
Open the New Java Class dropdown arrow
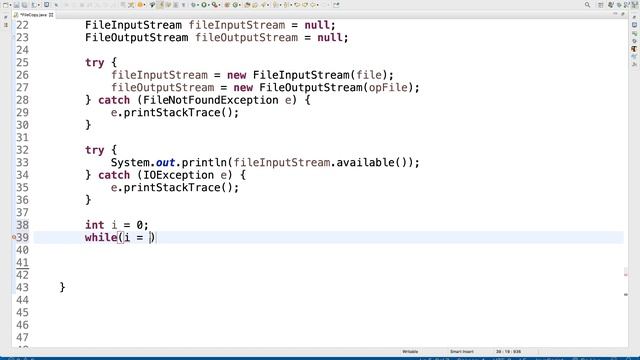(x=240, y=5)
